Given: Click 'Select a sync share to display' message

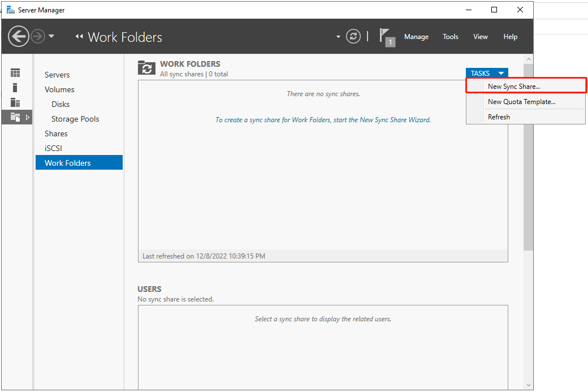Looking at the screenshot, I should click(323, 319).
